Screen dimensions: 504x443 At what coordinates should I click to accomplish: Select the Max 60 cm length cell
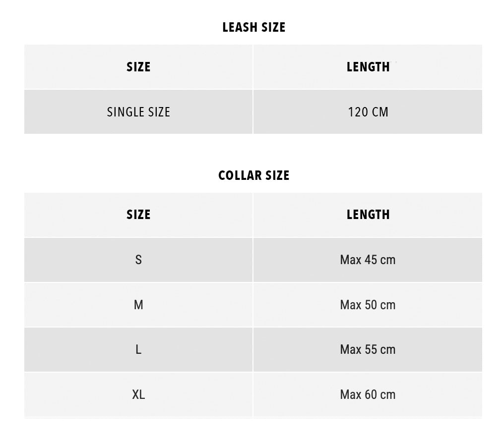click(368, 395)
